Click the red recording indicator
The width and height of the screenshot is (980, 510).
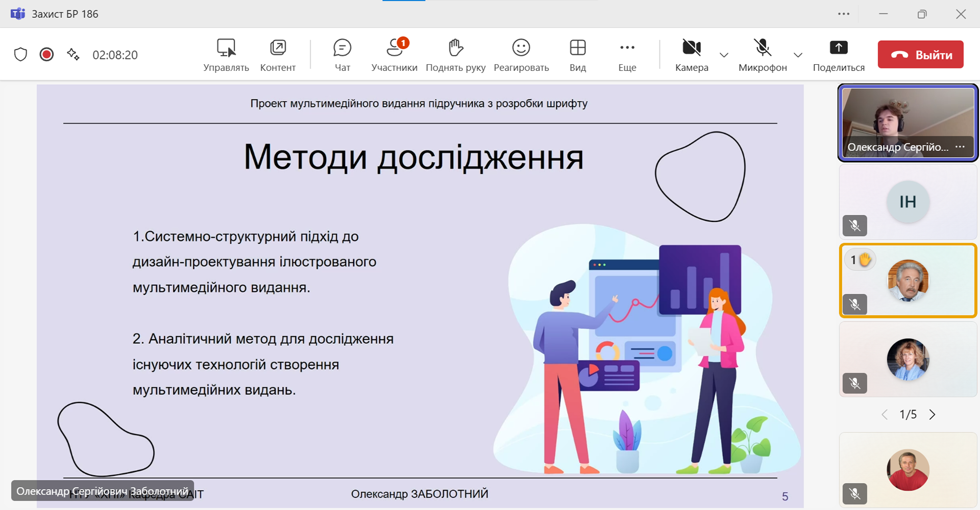[46, 55]
